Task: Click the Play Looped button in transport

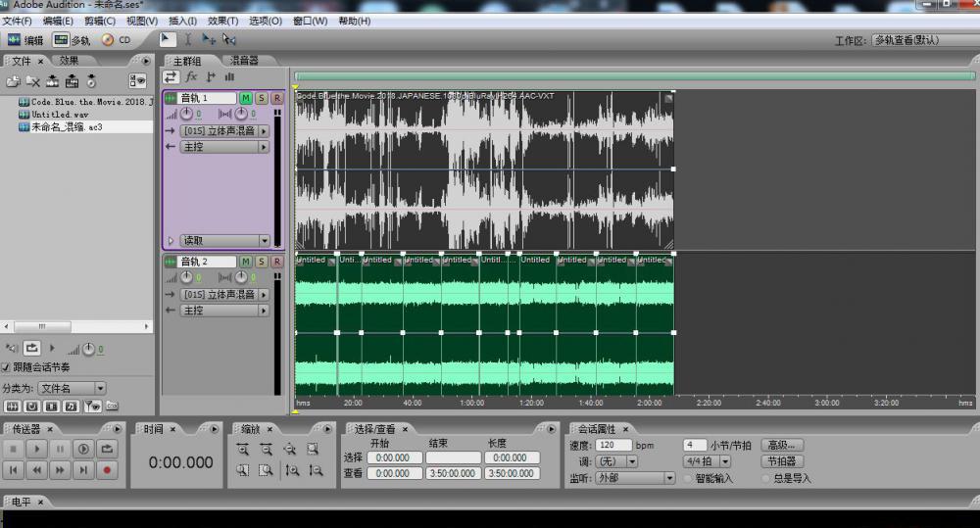Action: (107, 449)
